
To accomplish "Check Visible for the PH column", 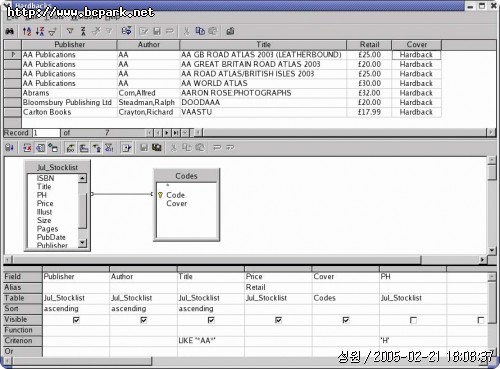I will tap(413, 320).
